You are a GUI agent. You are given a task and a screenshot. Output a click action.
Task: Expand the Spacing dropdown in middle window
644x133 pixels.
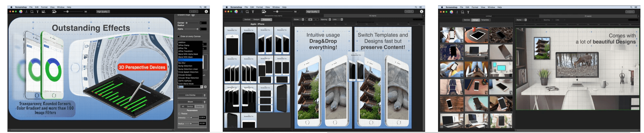[325, 19]
